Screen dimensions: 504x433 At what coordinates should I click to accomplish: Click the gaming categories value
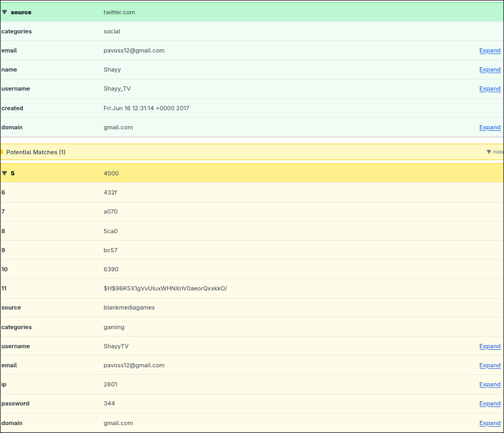click(114, 327)
